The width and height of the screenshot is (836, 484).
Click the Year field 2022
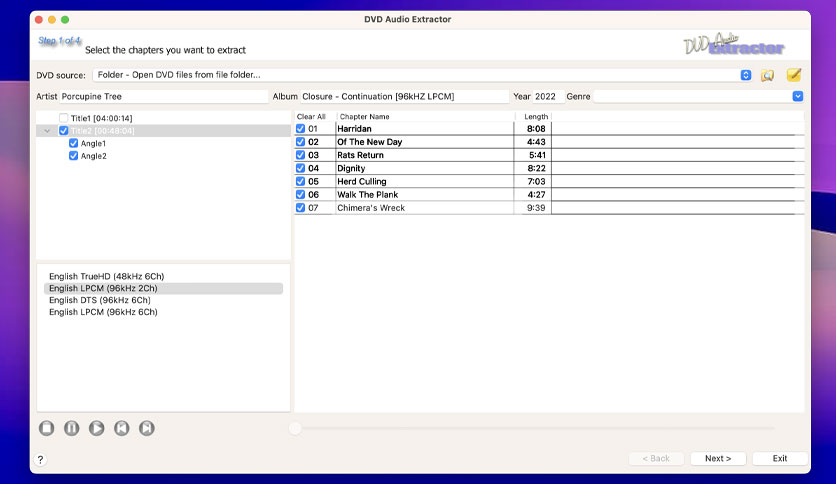(x=548, y=96)
